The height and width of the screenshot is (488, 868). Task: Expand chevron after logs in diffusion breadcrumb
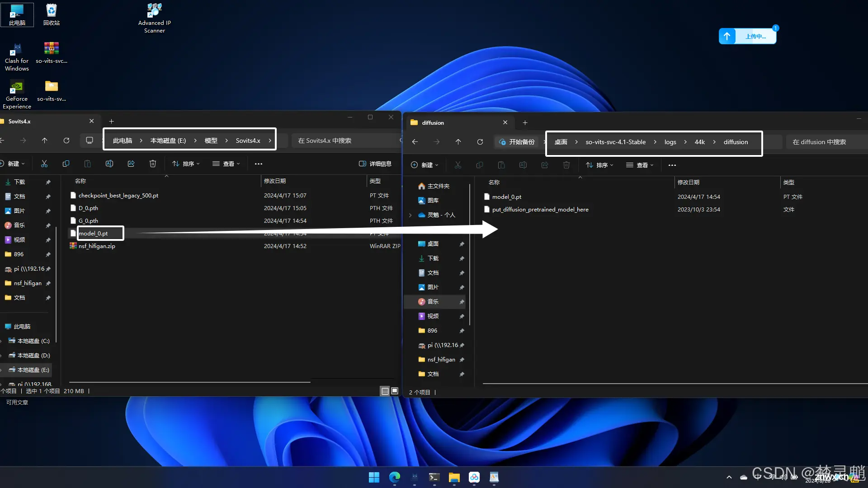tap(685, 142)
